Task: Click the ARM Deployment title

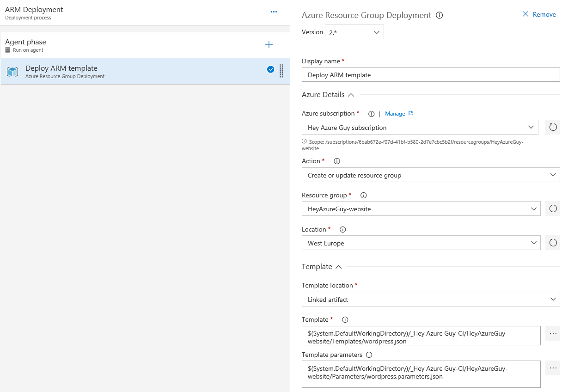Action: (x=34, y=10)
